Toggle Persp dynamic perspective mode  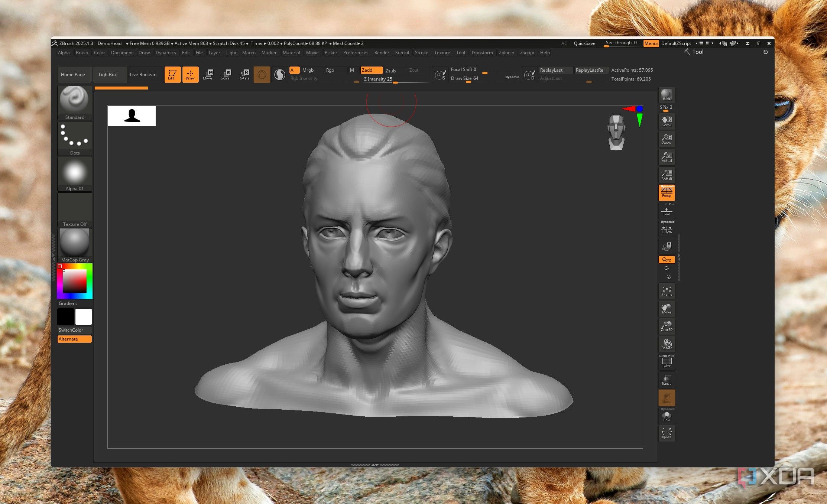tap(666, 192)
